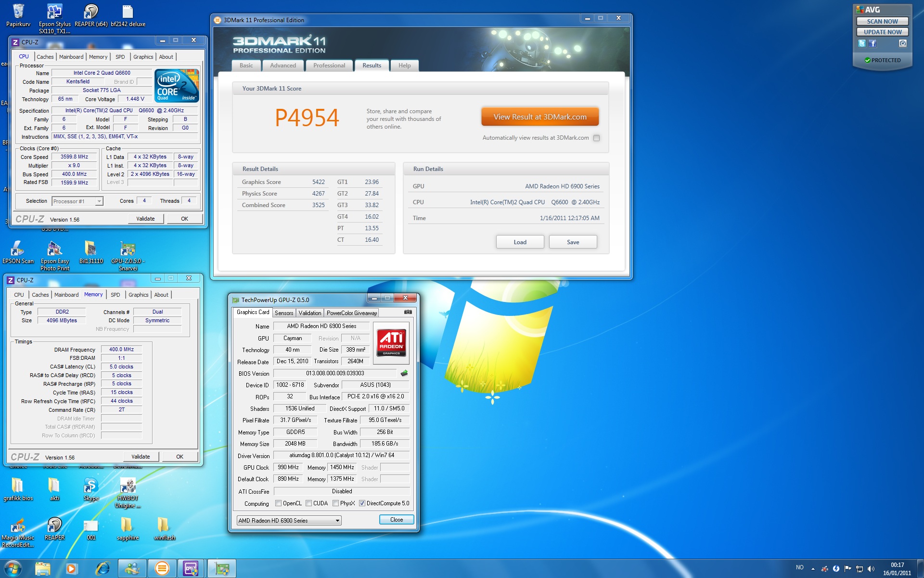
Task: Click Validate in the top CPU-Z window
Action: click(145, 219)
